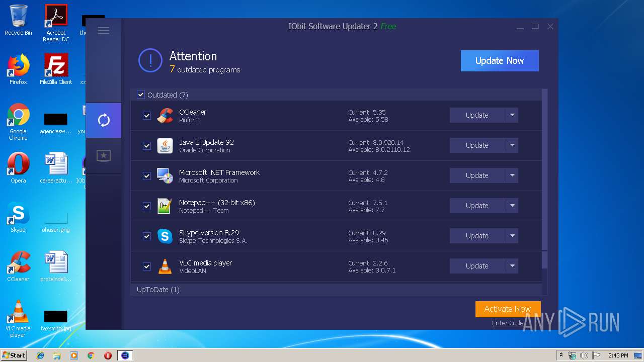644x362 pixels.
Task: Click the Opera taskbar icon
Action: pos(108,355)
